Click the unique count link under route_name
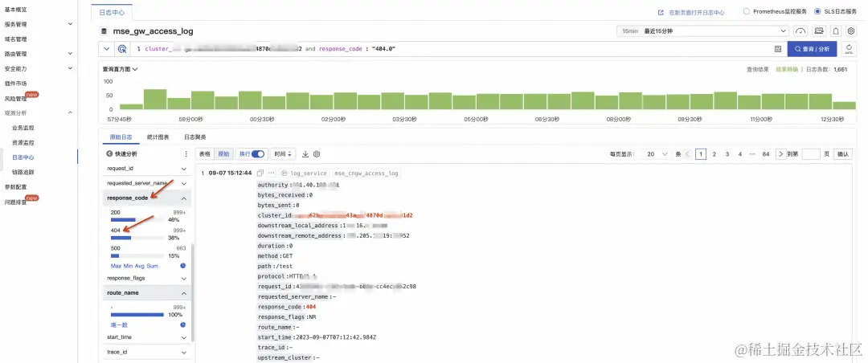The height and width of the screenshot is (363, 868). (119, 324)
